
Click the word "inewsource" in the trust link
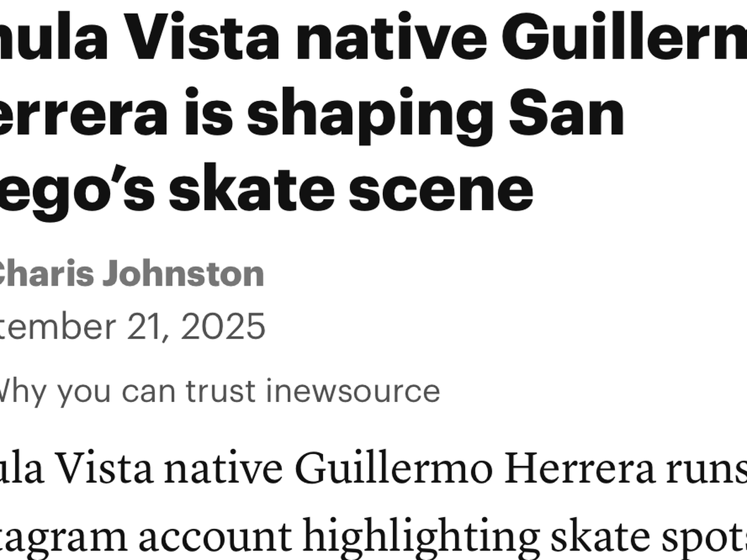[353, 391]
